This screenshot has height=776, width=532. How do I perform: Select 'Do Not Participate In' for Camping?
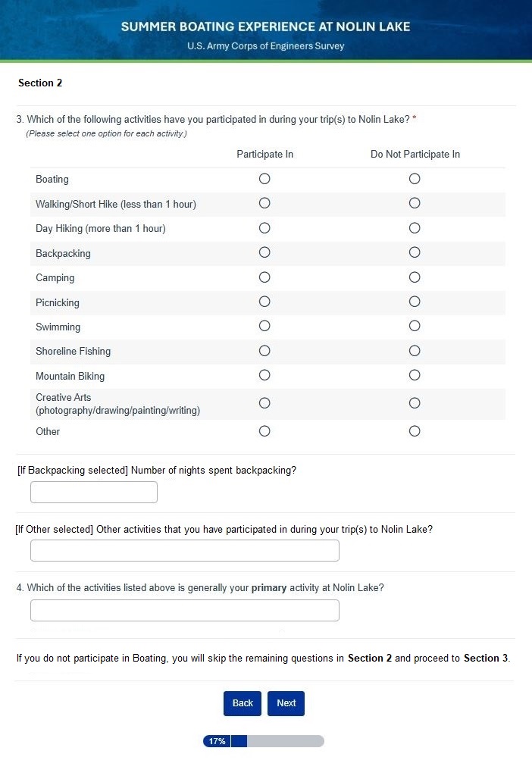[415, 277]
